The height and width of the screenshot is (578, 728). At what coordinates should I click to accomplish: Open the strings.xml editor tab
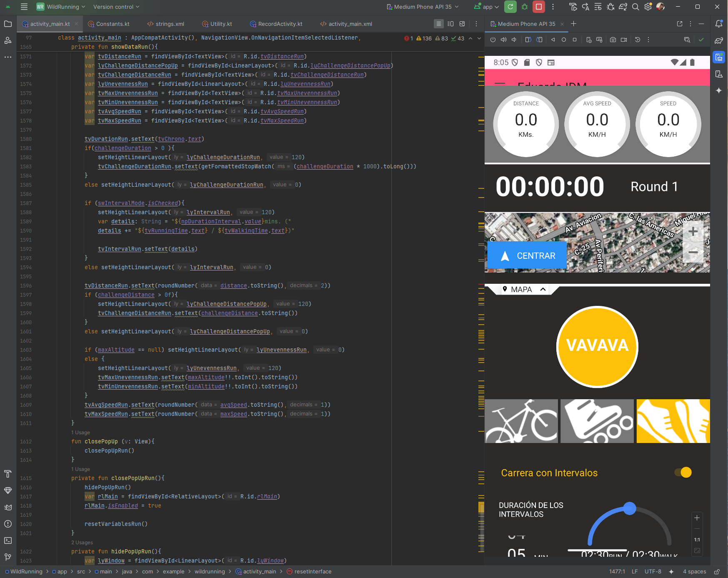[170, 24]
